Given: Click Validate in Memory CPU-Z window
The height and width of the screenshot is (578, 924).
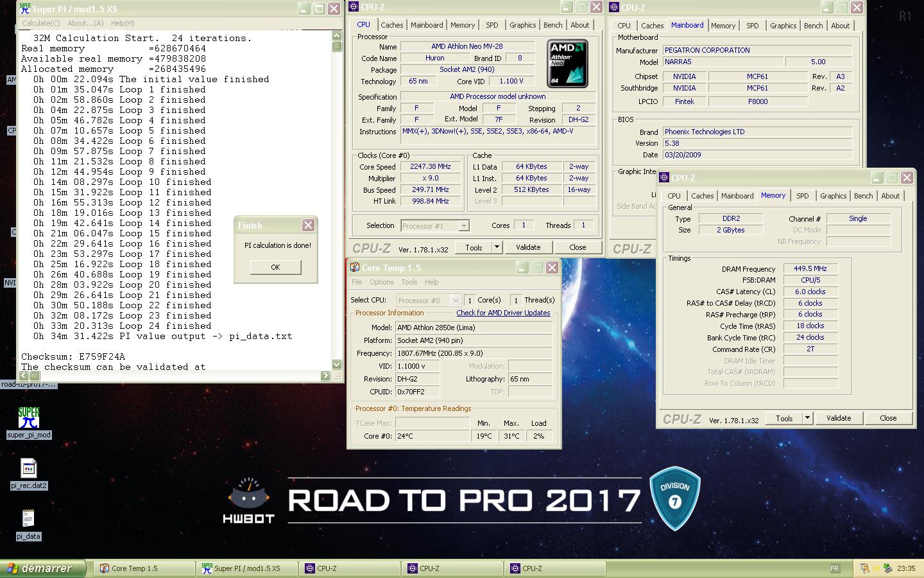Looking at the screenshot, I should [839, 418].
